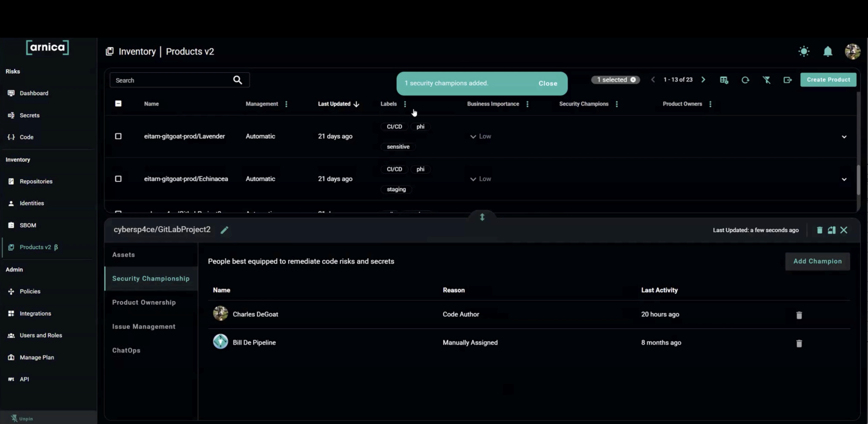
Task: Click the refresh table icon
Action: tap(745, 80)
